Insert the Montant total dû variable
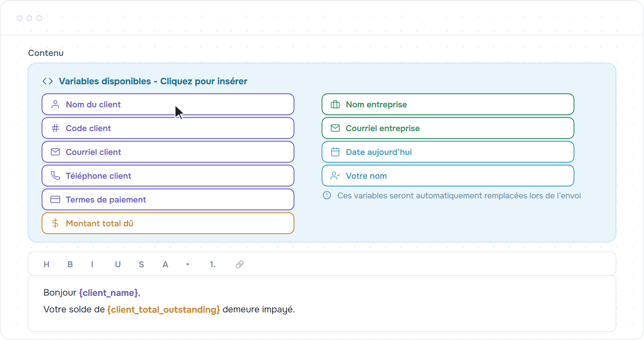 (168, 223)
